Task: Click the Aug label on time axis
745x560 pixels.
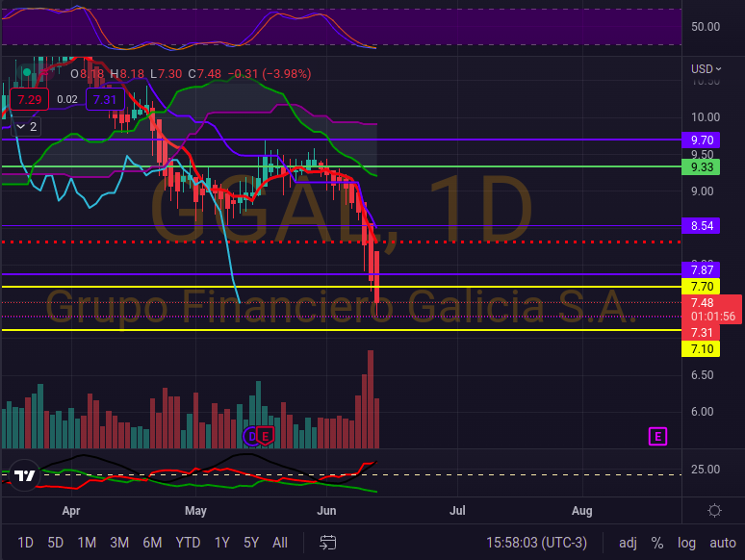Action: point(581,511)
